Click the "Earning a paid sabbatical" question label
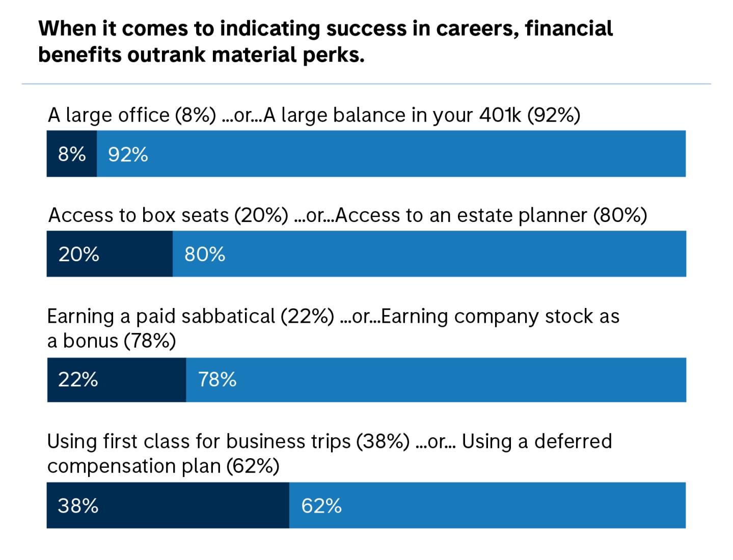Viewport: 733px width, 560px height. tap(333, 328)
